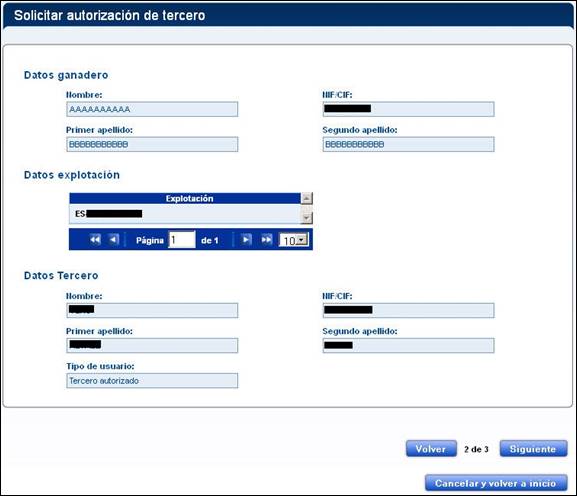Click the scroll down arrow in Explotación table
577x496 pixels.
(x=307, y=218)
